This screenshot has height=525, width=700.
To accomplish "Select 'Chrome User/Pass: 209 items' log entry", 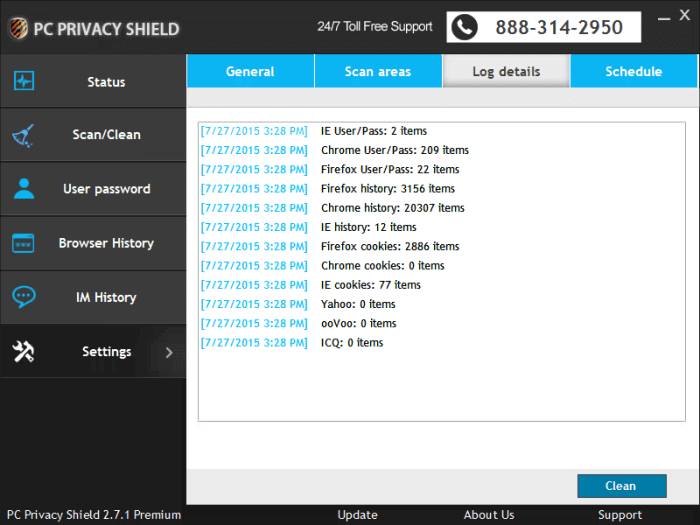I will [x=395, y=150].
